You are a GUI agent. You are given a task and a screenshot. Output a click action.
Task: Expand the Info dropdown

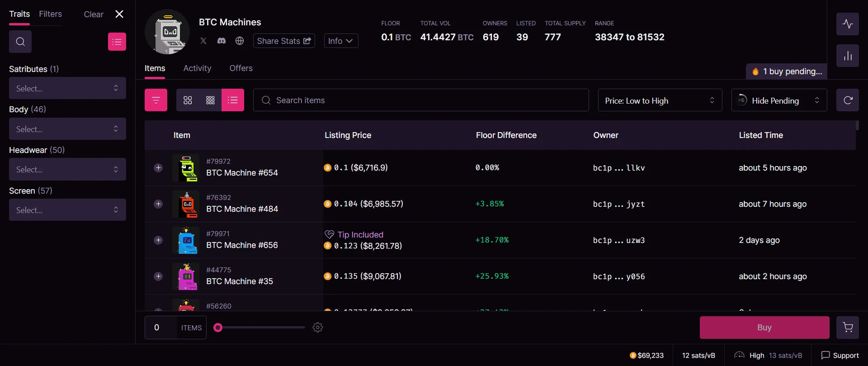(x=341, y=41)
